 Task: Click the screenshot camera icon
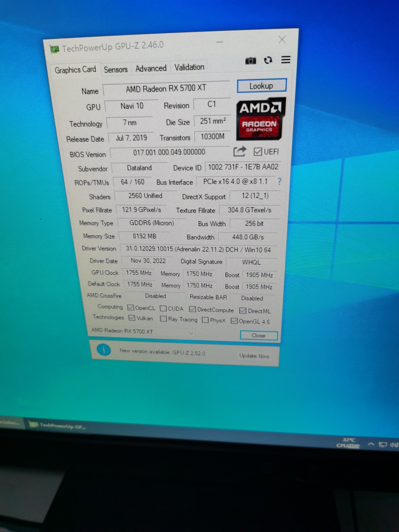click(x=250, y=61)
